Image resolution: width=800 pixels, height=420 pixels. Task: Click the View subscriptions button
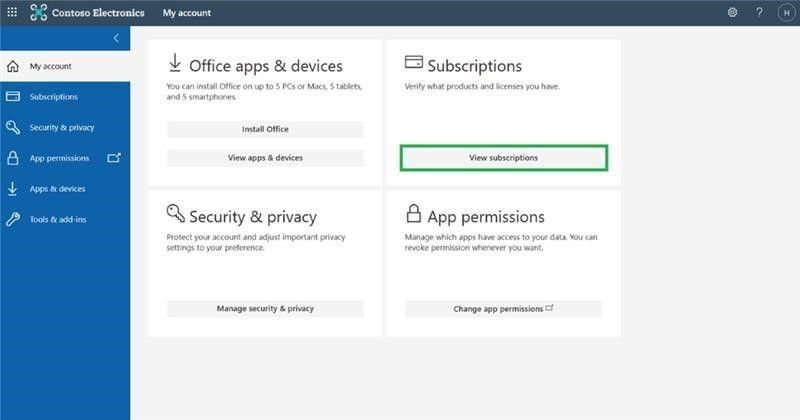click(504, 158)
